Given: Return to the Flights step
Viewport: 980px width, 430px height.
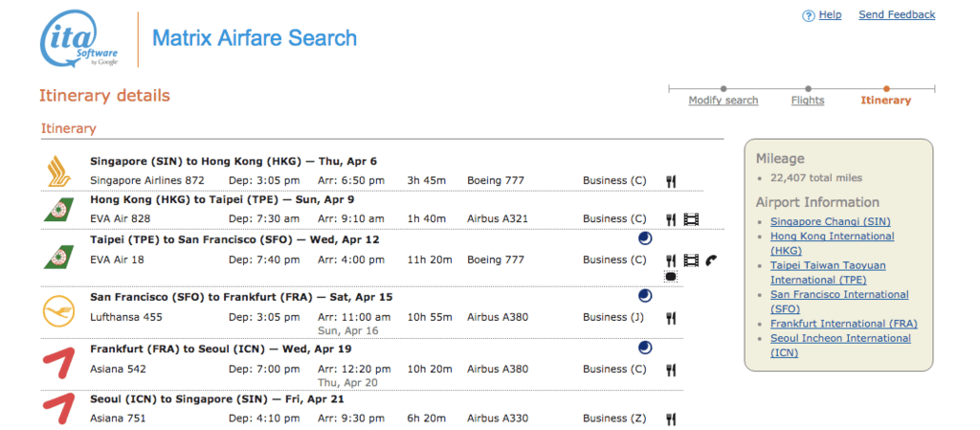Looking at the screenshot, I should tap(808, 101).
